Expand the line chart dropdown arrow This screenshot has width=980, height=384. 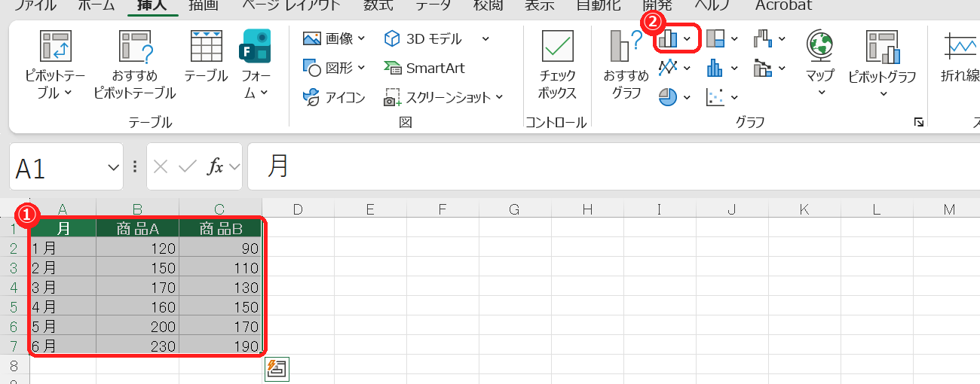(x=687, y=68)
